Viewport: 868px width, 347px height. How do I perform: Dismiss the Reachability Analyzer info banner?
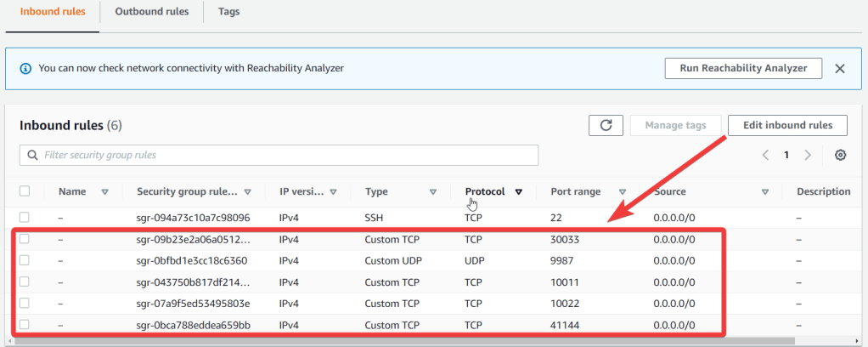840,68
